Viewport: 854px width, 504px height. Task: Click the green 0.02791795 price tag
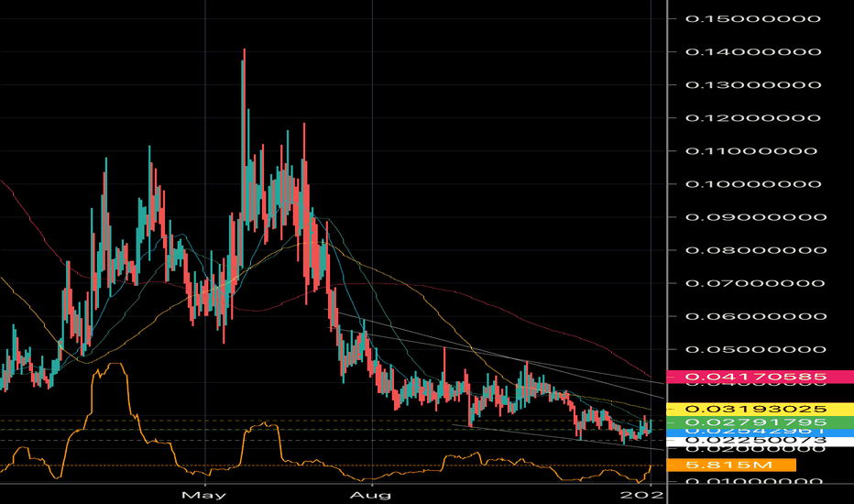pyautogui.click(x=761, y=422)
